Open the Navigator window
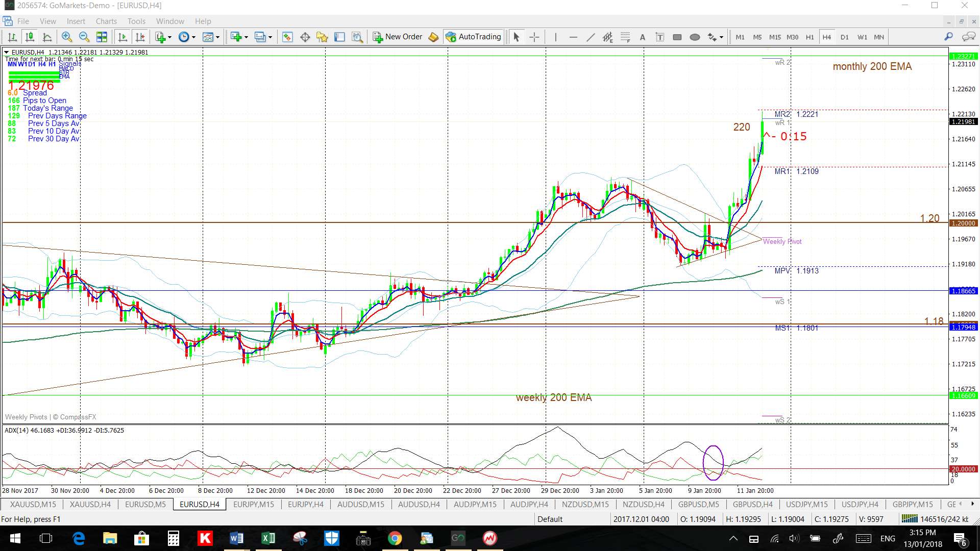Screen dimensions: 980x551 (322, 37)
